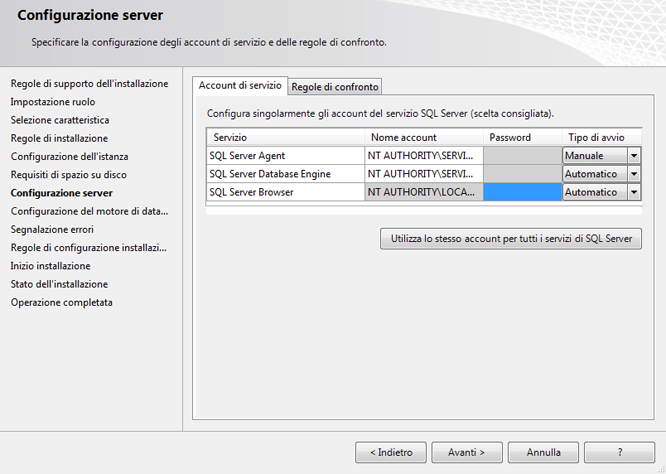The height and width of the screenshot is (474, 666).
Task: Click the Servizio column header
Action: [285, 138]
